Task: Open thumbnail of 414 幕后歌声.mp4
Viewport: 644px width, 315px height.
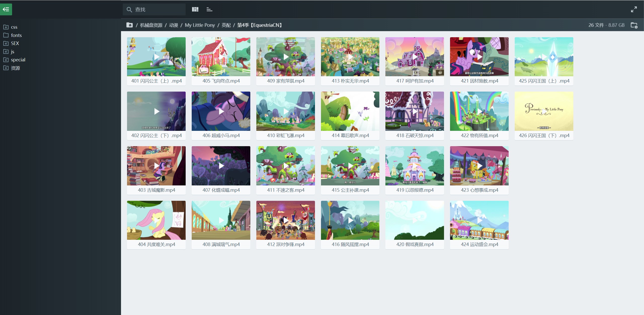Action: [x=350, y=111]
